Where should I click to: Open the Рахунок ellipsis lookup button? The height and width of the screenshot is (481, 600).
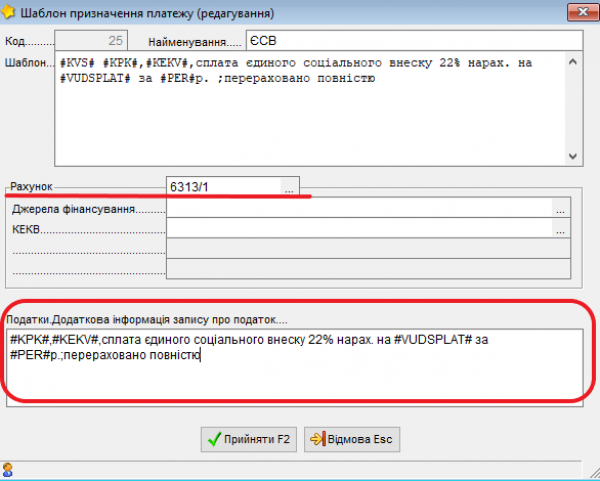tap(289, 188)
